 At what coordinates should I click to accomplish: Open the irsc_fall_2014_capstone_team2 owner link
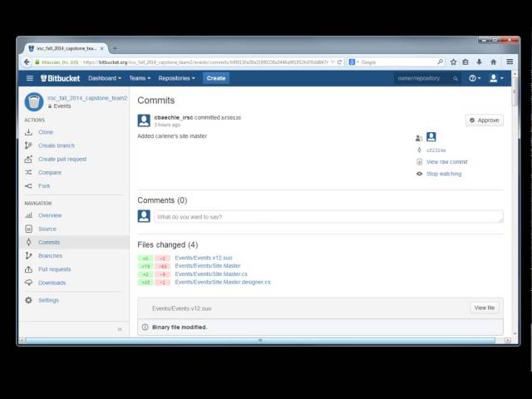(x=87, y=98)
